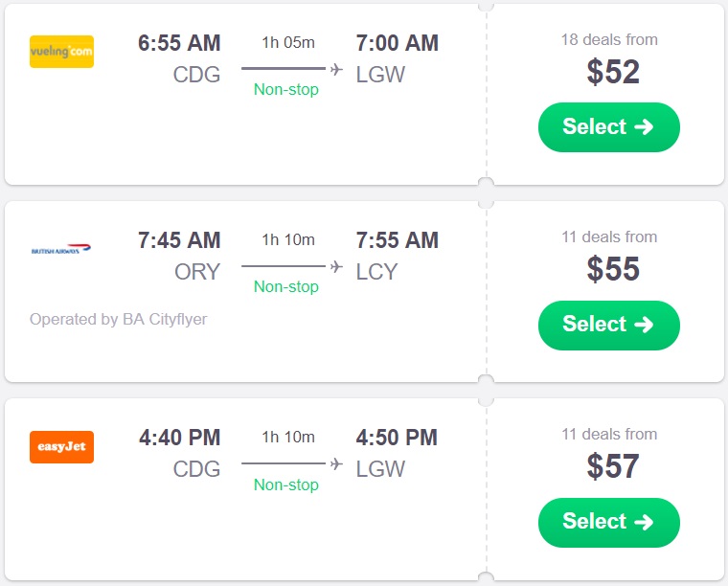Click the 7:55 AM arrival at LCY

[x=397, y=240]
